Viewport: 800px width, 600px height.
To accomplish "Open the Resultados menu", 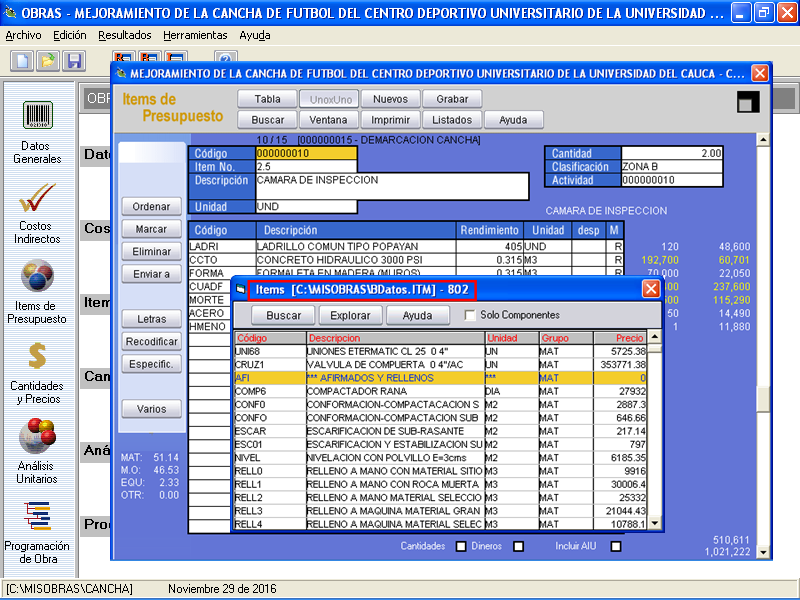I will coord(125,35).
